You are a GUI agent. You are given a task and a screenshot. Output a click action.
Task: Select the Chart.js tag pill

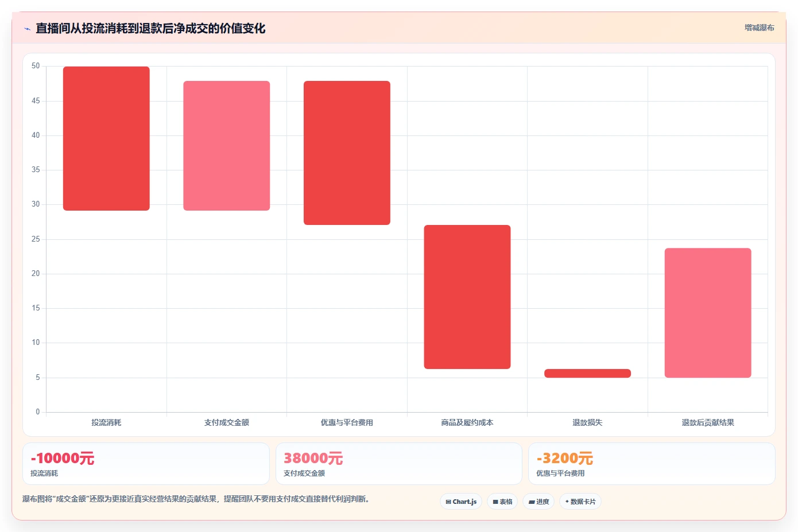pos(461,502)
